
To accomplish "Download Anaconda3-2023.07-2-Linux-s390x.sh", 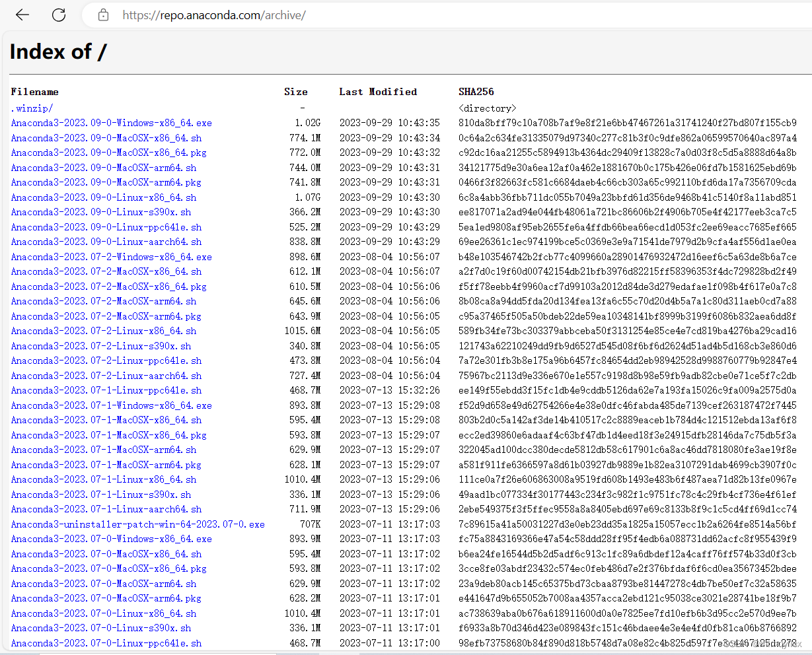I will point(101,346).
